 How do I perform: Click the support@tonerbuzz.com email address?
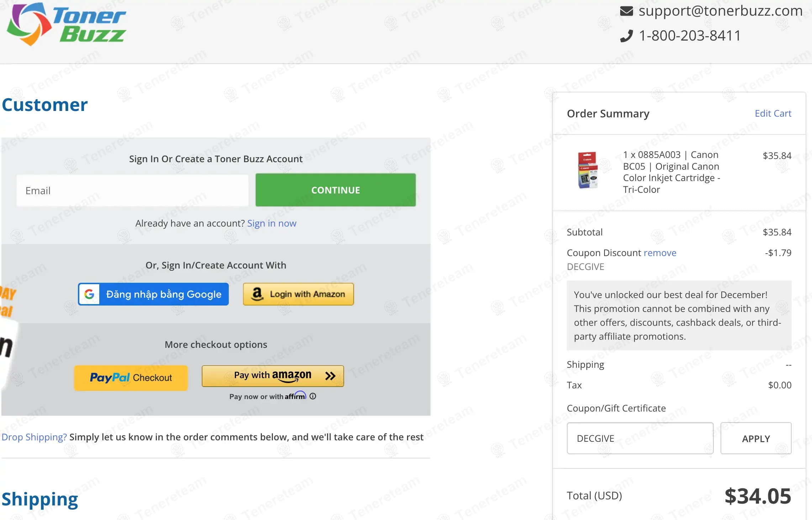[721, 11]
